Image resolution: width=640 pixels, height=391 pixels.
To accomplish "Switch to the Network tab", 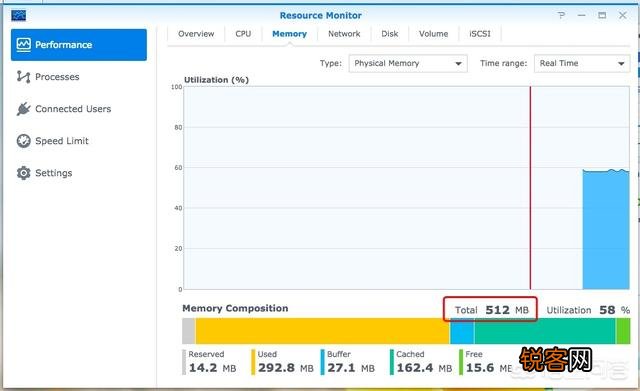I will click(344, 34).
